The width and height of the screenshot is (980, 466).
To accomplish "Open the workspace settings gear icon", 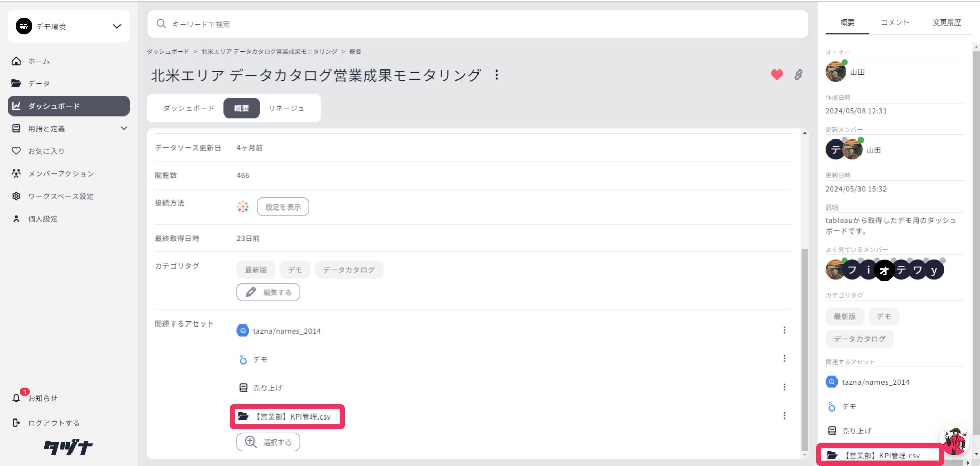I will coord(17,196).
